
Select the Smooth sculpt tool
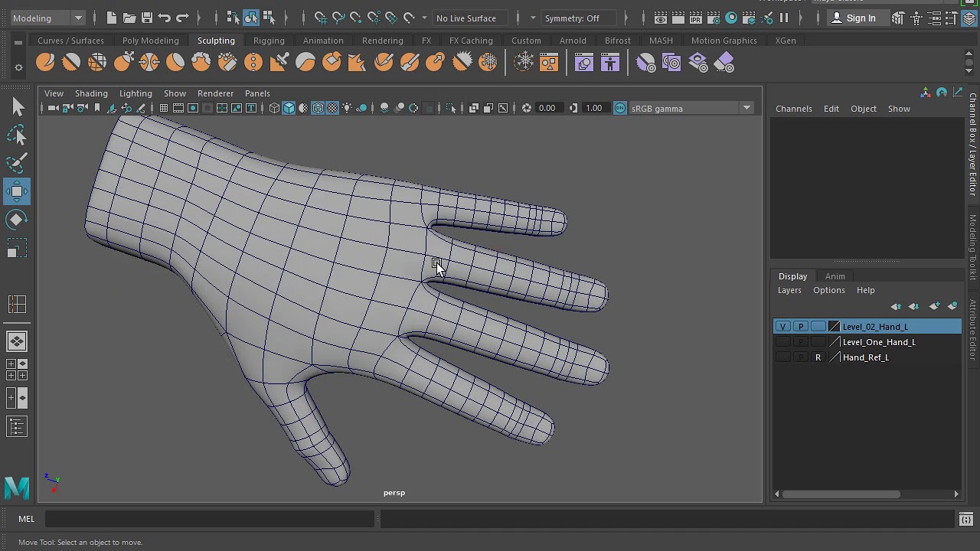pyautogui.click(x=71, y=63)
